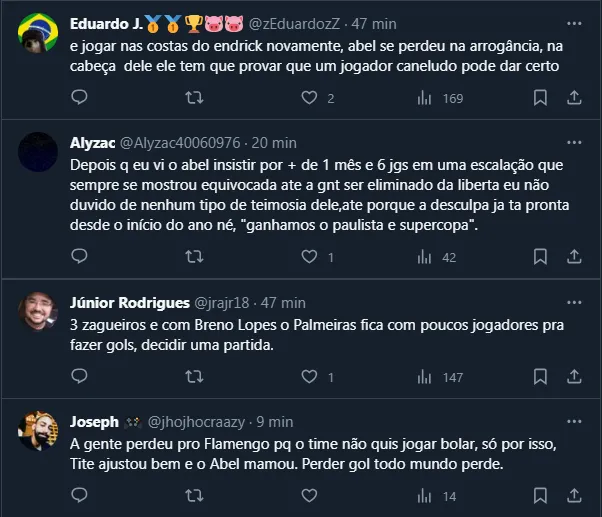Reply to Alyzac's tweet
Screen dimensions: 602x517
pos(81,257)
